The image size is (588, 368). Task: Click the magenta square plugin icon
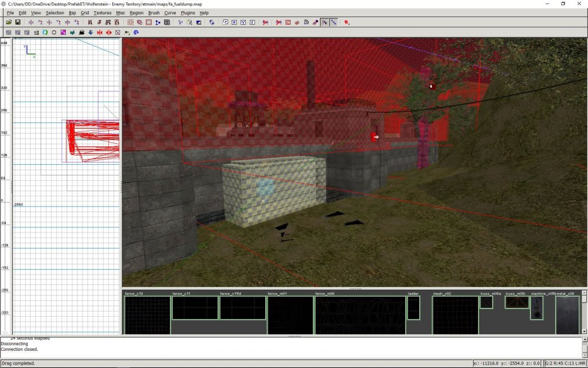(63, 32)
